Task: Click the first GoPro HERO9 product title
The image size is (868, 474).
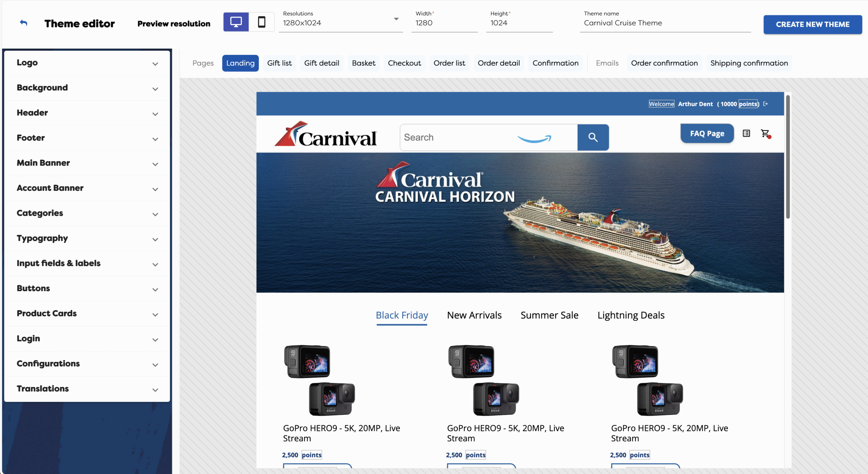Action: (x=341, y=433)
